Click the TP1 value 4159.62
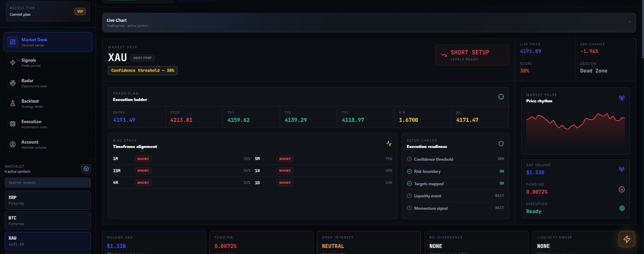The height and width of the screenshot is (254, 644). (x=238, y=120)
